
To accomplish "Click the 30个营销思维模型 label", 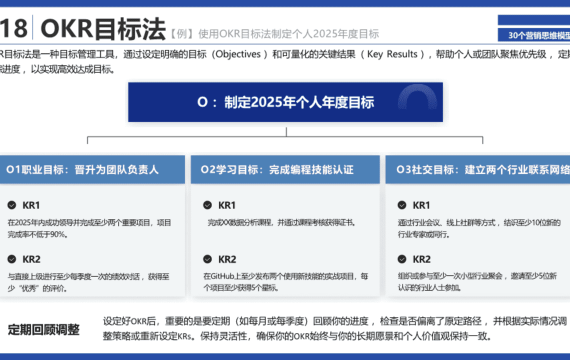I will click(539, 35).
